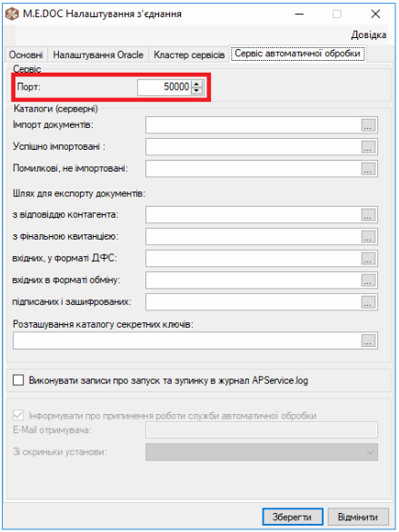This screenshot has height=532, width=399.
Task: Increase port value with up arrow
Action: [x=196, y=84]
